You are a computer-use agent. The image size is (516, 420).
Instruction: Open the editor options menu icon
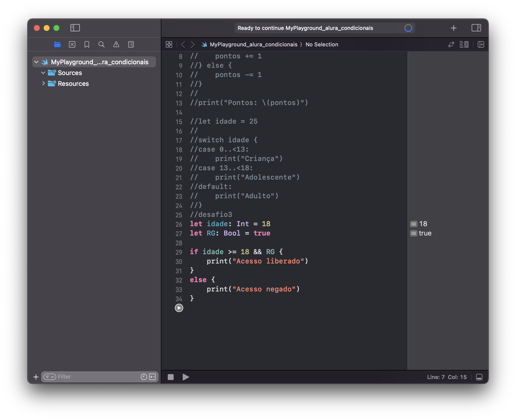(x=464, y=44)
